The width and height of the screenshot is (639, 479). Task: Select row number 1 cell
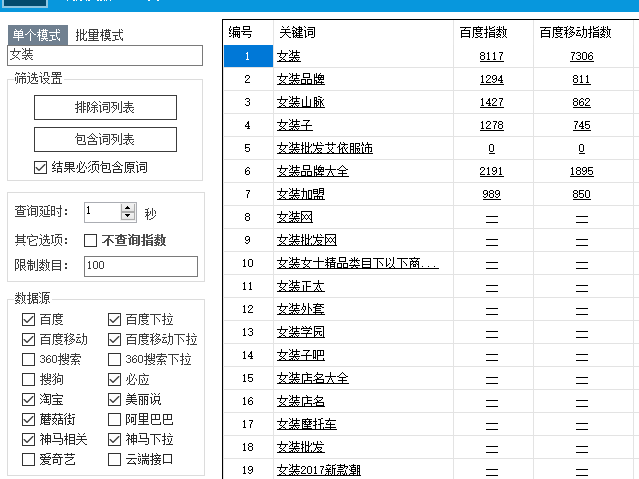tap(248, 56)
